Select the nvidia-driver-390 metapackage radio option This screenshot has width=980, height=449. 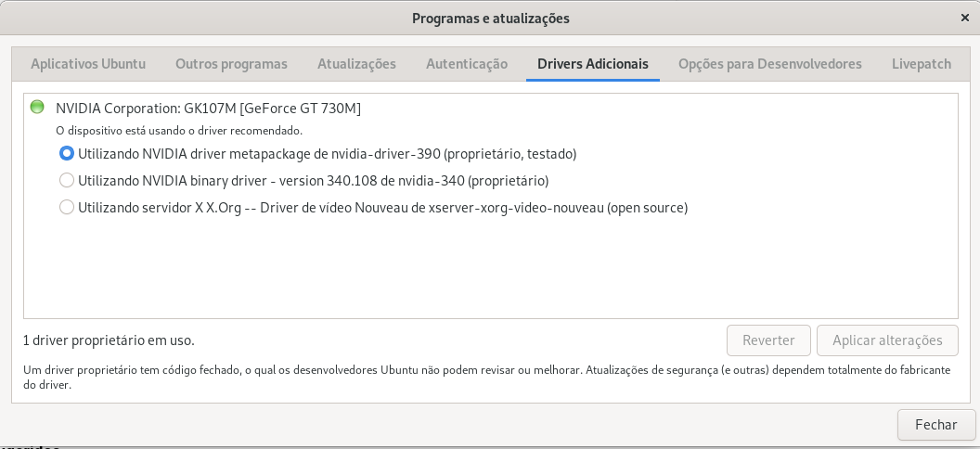point(66,153)
